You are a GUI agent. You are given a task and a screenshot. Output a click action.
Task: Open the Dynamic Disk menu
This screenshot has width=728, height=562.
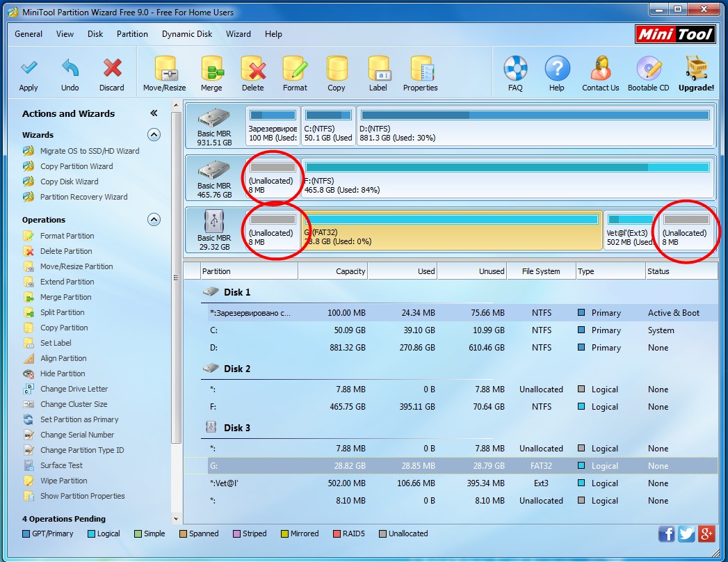187,34
